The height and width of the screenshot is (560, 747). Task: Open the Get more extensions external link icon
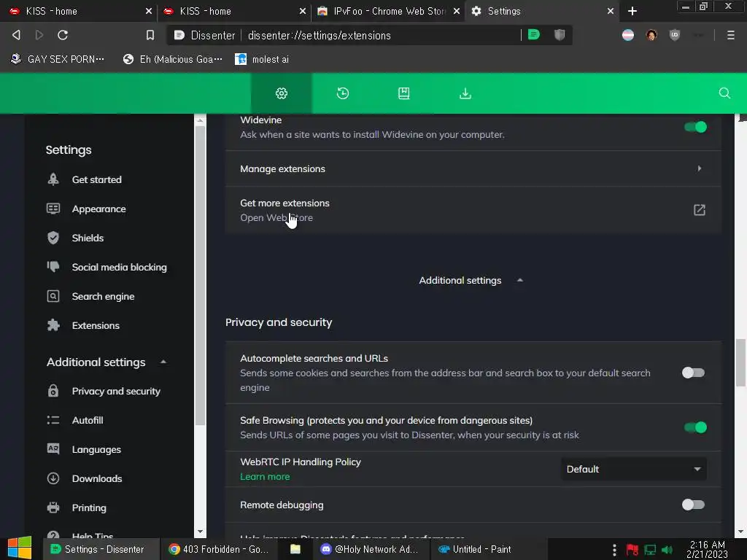[x=700, y=210]
